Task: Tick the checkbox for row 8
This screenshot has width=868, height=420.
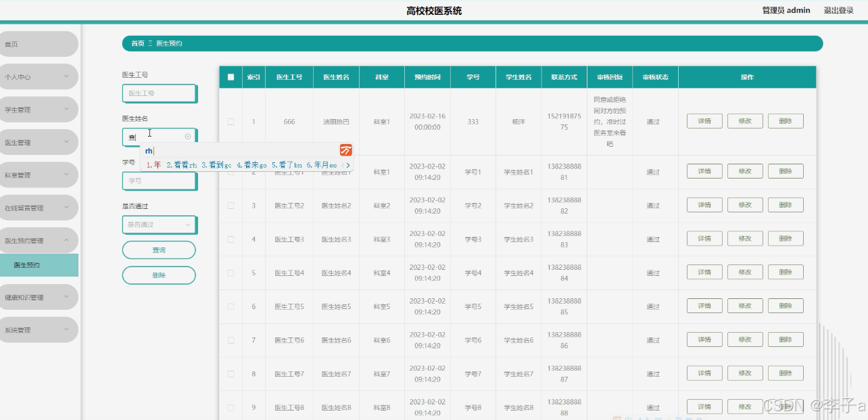Action: pos(231,374)
